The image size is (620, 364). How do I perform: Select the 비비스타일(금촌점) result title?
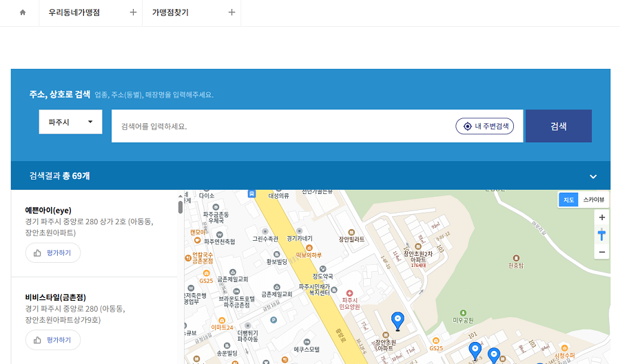tap(55, 297)
